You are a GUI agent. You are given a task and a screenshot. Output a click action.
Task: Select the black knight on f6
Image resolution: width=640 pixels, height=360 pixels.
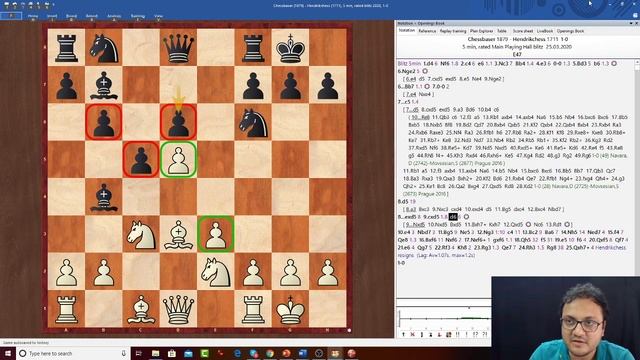pos(253,122)
